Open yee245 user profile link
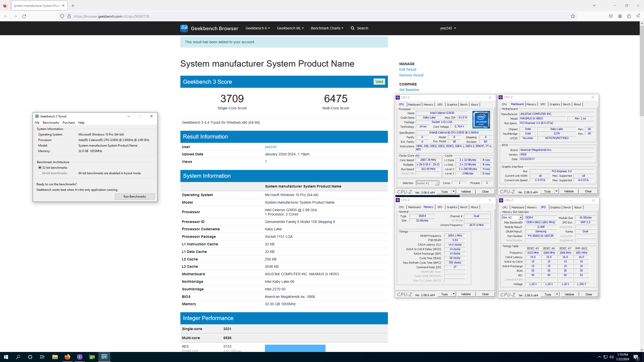 (x=271, y=147)
